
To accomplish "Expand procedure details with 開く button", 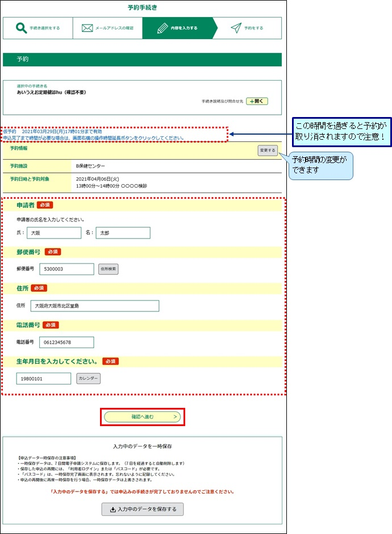I will tap(257, 101).
